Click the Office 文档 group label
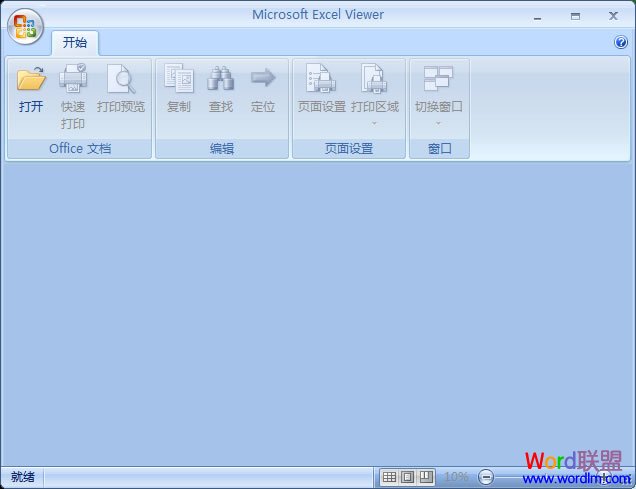This screenshot has height=489, width=636. 80,148
